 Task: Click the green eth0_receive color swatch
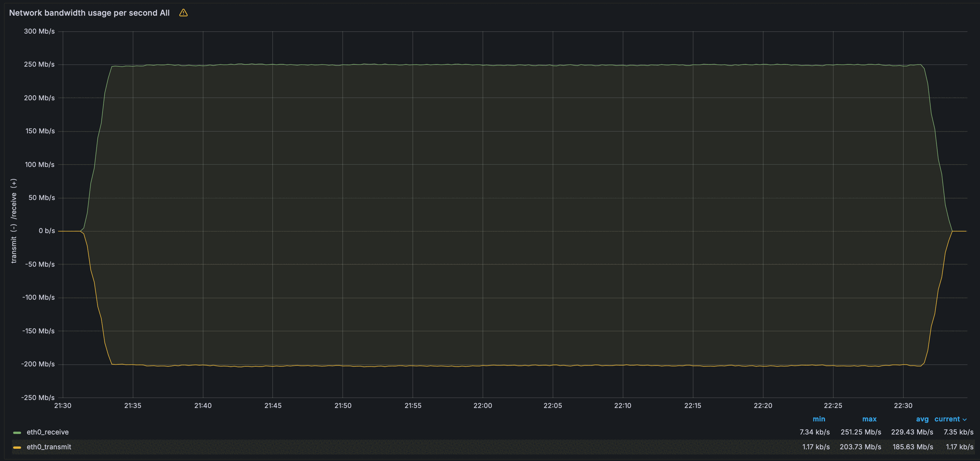click(x=17, y=433)
